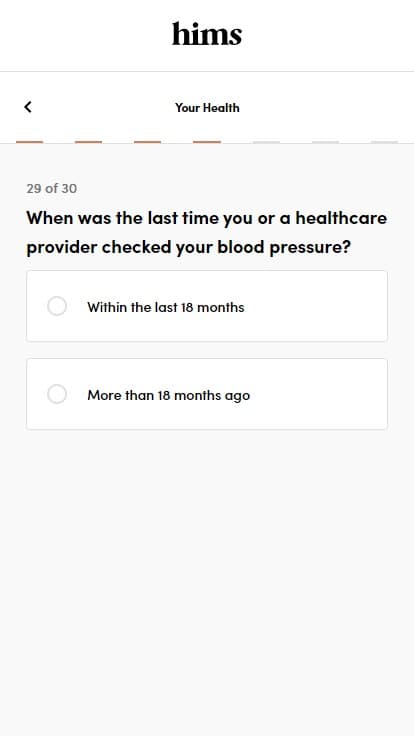Click the fourth brown progress segment
414x736 pixels.
207,142
